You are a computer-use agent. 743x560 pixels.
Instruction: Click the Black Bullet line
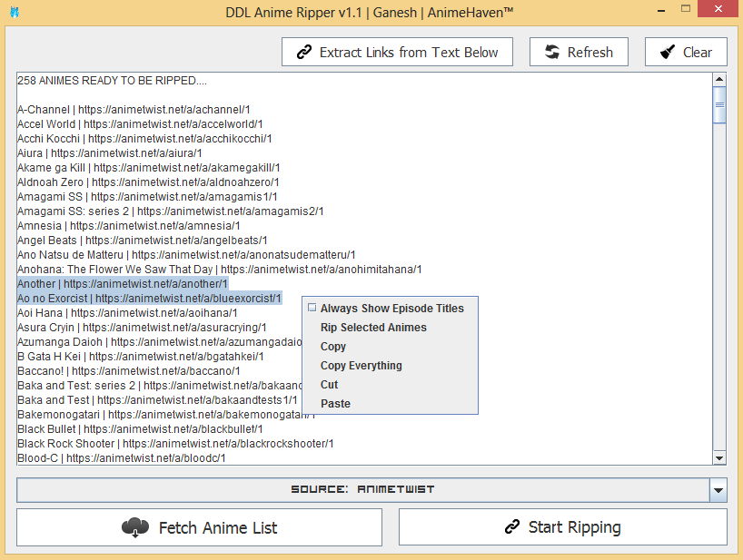coord(140,429)
